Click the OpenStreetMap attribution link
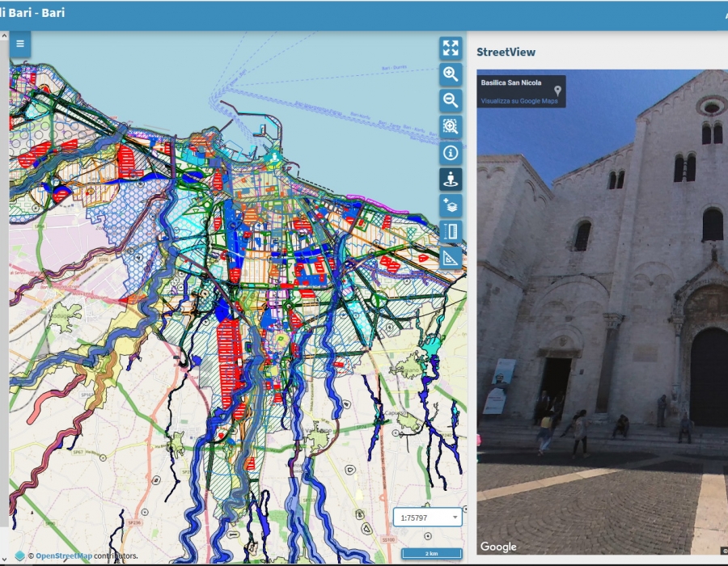Screen dimensions: 728x566 pyautogui.click(x=64, y=555)
